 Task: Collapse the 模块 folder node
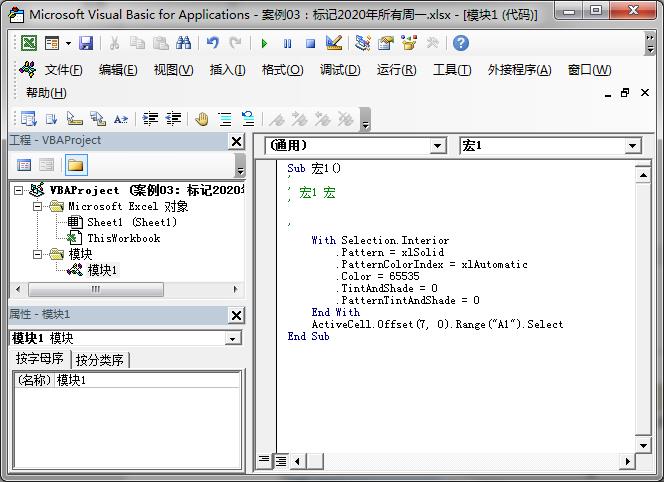pyautogui.click(x=38, y=254)
